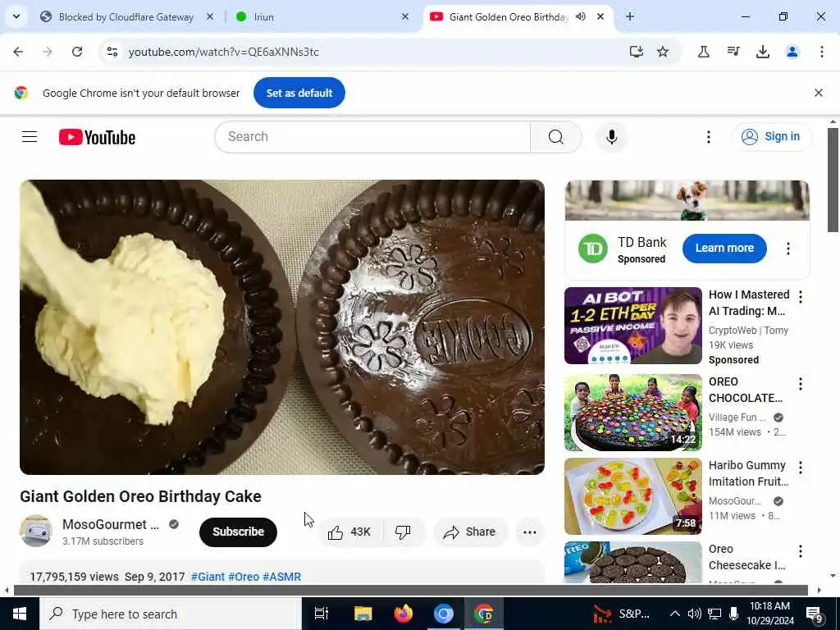840x630 pixels.
Task: Switch to the Iriun tab
Action: (322, 17)
